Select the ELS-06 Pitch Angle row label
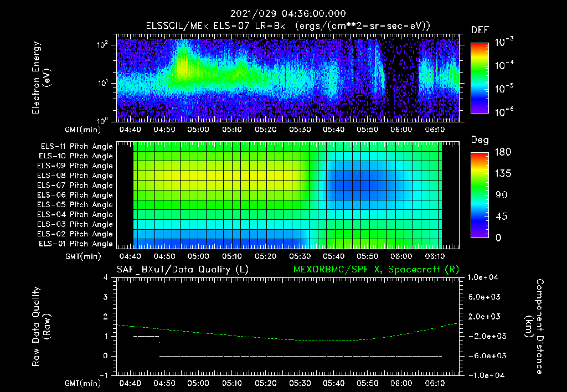This screenshot has width=567, height=392. pos(75,195)
